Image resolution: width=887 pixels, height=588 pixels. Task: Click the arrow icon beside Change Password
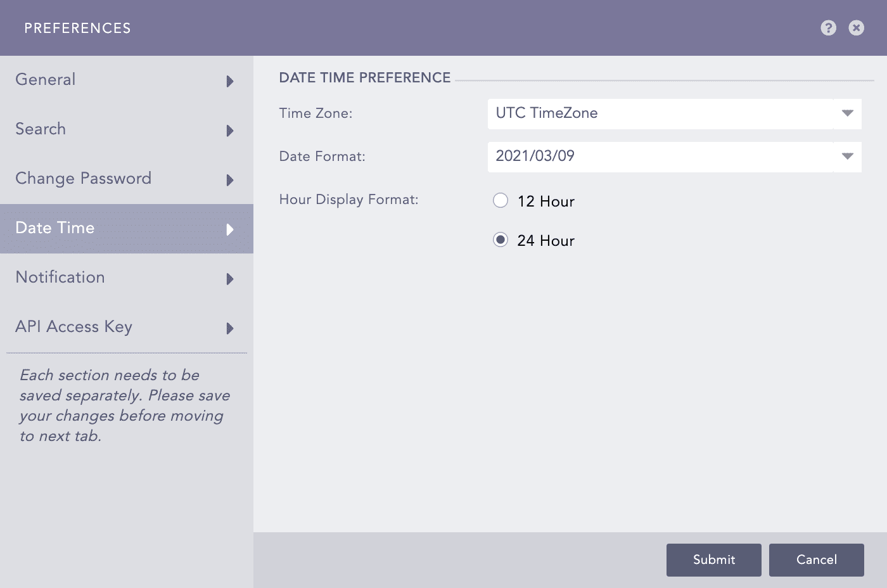230,180
